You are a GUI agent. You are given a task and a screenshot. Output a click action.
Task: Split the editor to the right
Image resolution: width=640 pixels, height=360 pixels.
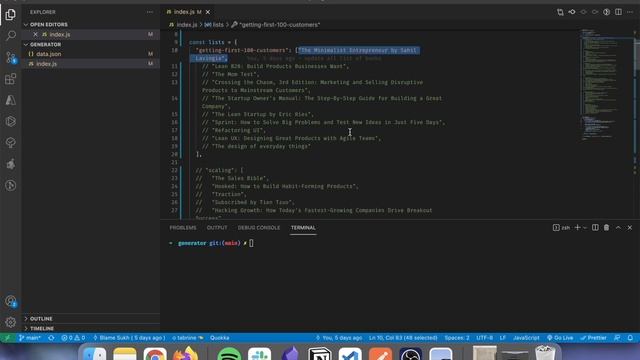tap(618, 12)
